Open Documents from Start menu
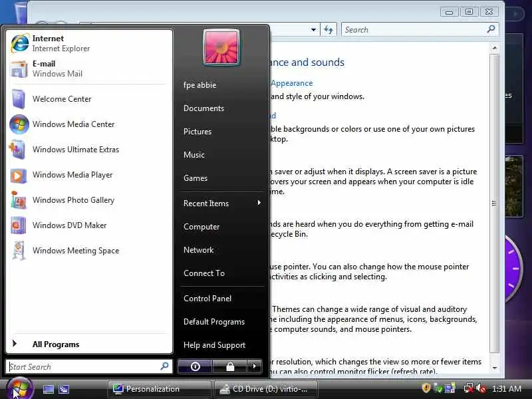This screenshot has width=532, height=399. click(203, 108)
